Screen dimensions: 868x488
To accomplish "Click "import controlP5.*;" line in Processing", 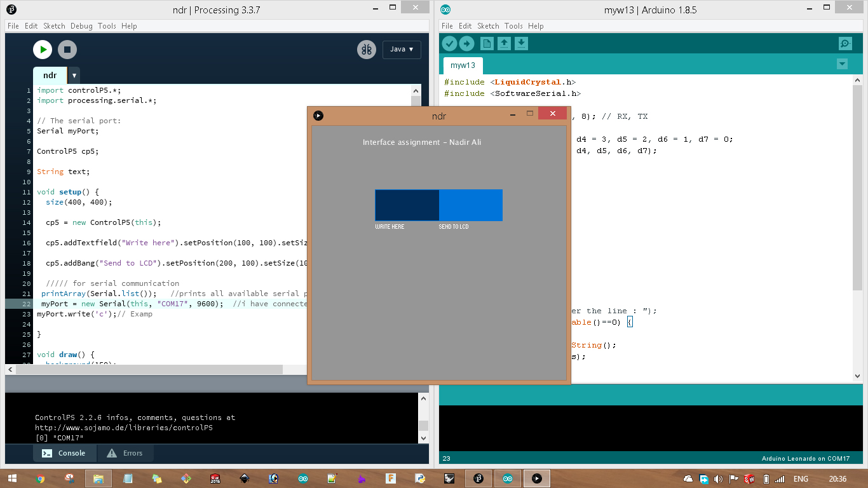I will pos(79,90).
